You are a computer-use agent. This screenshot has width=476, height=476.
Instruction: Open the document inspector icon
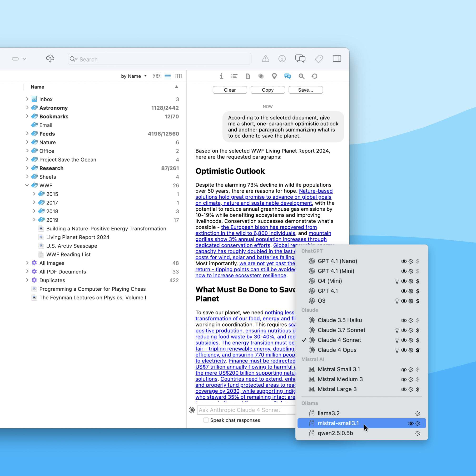[248, 76]
